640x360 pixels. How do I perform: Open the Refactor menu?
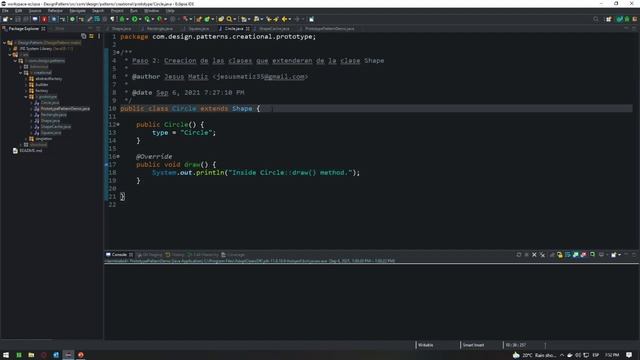tap(55, 11)
